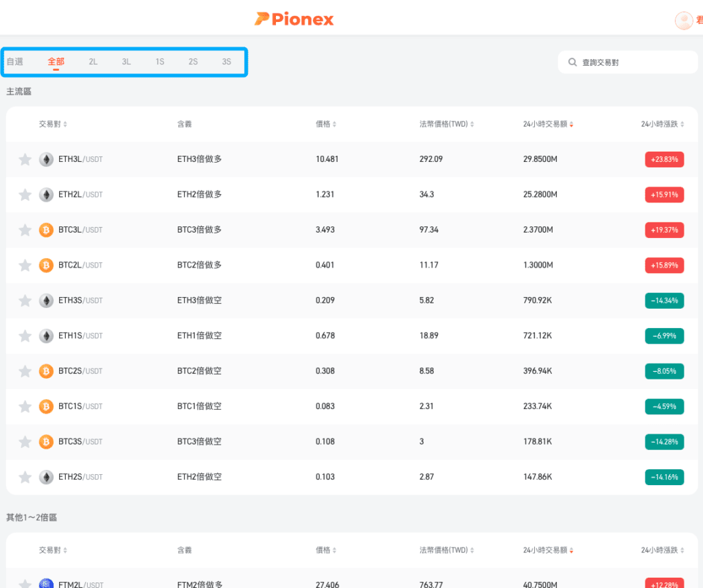Click the search magnifier icon
The width and height of the screenshot is (703, 588).
573,62
